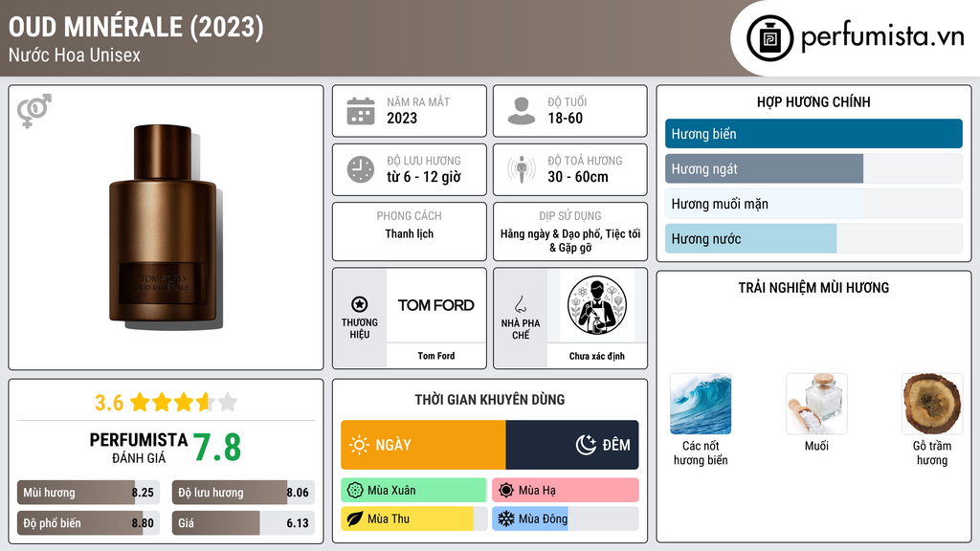Click the moon icon in Đêm bar
The height and width of the screenshot is (551, 980).
click(586, 445)
